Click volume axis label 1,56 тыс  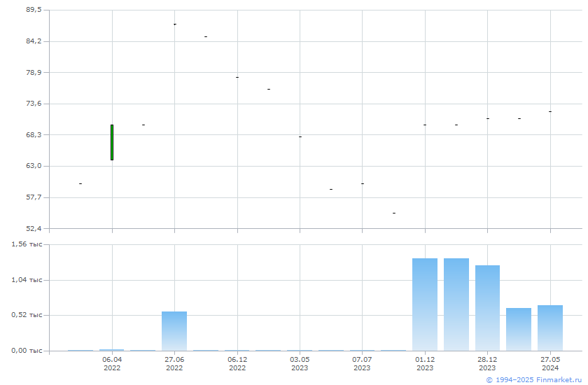[x=27, y=244]
